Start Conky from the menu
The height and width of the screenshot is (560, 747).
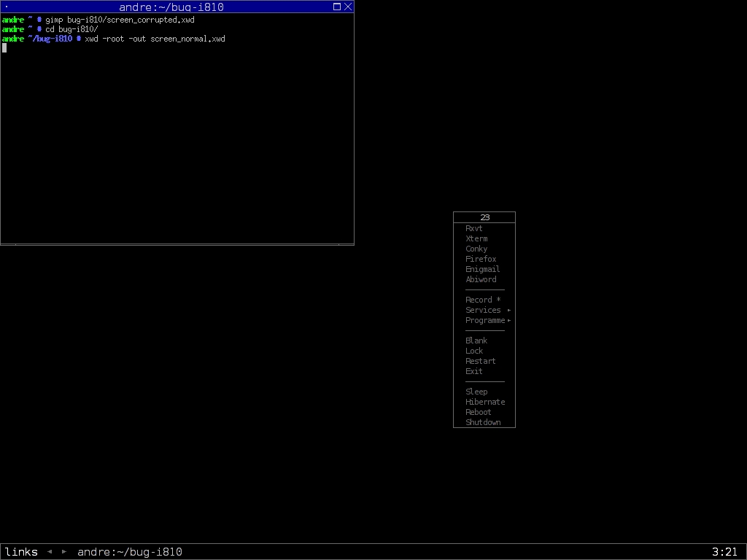(x=476, y=249)
